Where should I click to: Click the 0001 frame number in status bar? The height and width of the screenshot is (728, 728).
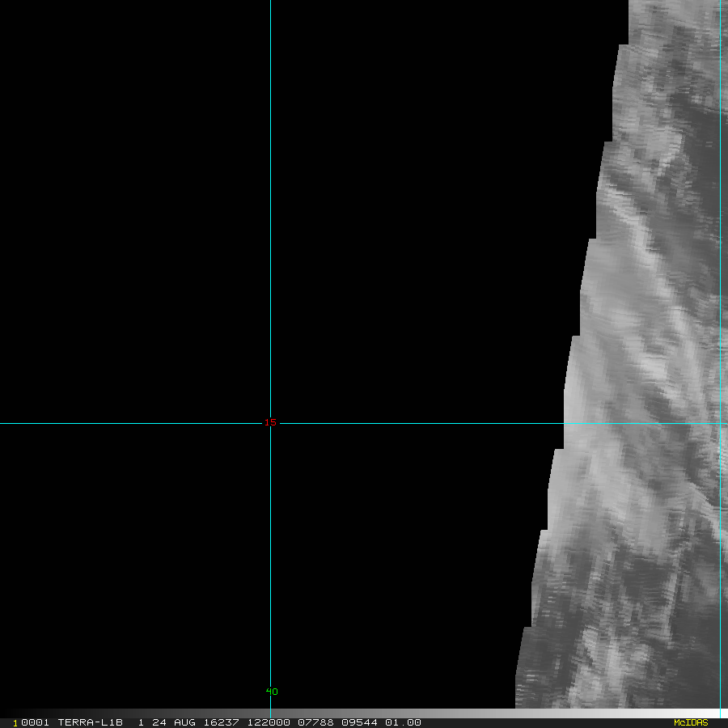(36, 722)
